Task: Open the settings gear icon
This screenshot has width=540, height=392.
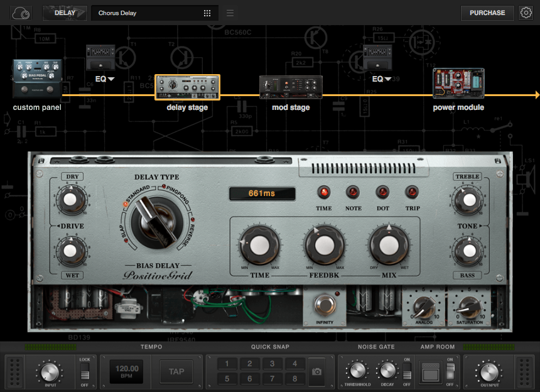Action: pos(526,13)
